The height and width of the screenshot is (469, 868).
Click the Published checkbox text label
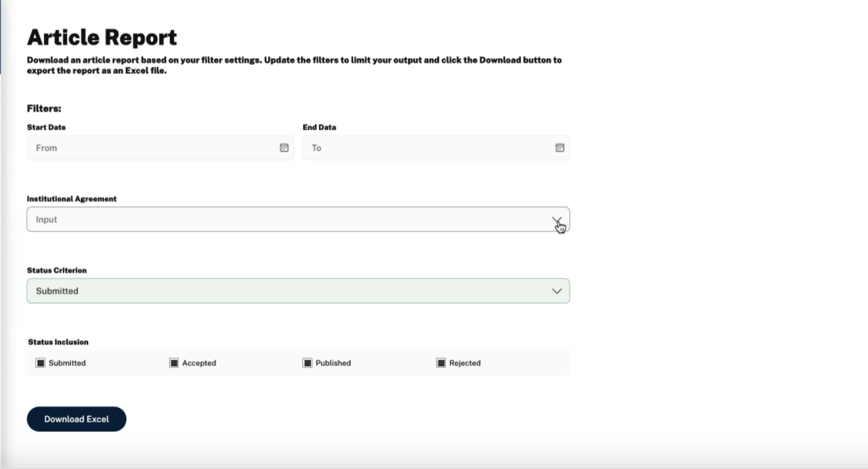333,363
